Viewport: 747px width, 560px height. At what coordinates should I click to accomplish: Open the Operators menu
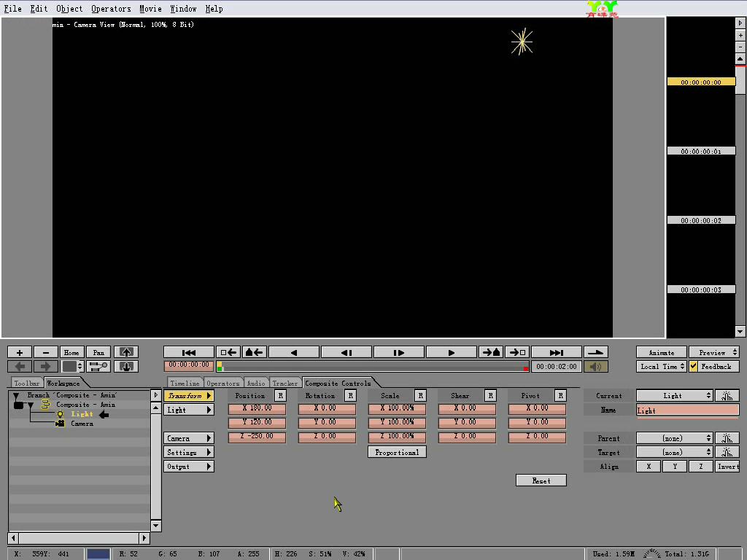click(111, 9)
